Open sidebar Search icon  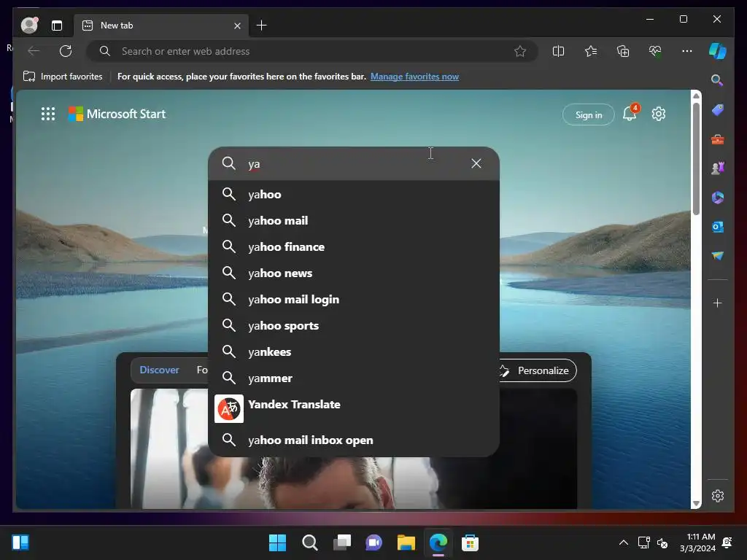point(717,80)
